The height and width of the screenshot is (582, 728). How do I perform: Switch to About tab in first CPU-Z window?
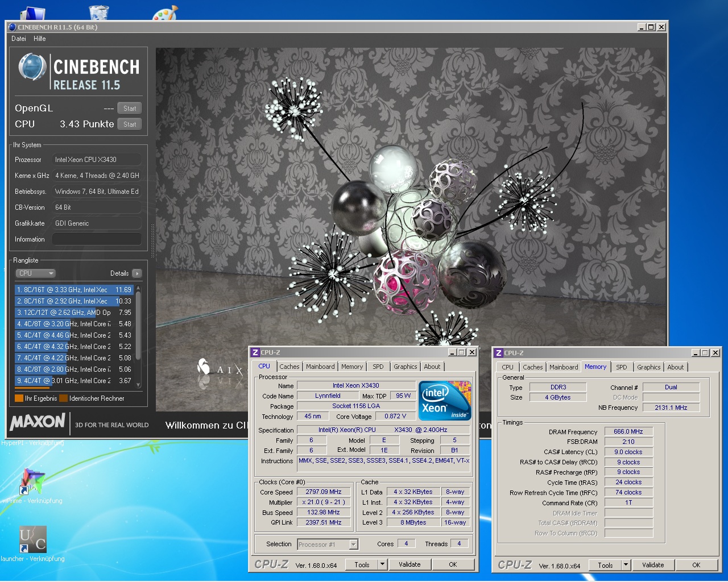tap(432, 367)
